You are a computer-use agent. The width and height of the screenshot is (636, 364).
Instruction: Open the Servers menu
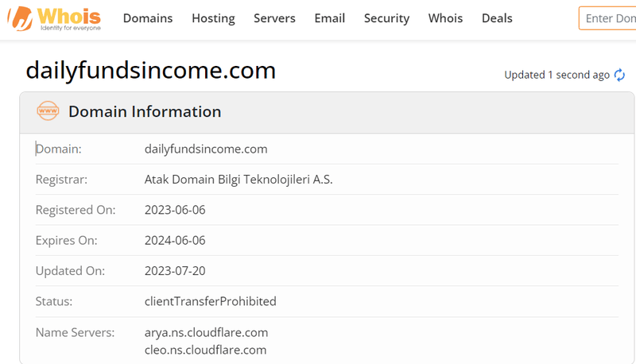pyautogui.click(x=274, y=18)
